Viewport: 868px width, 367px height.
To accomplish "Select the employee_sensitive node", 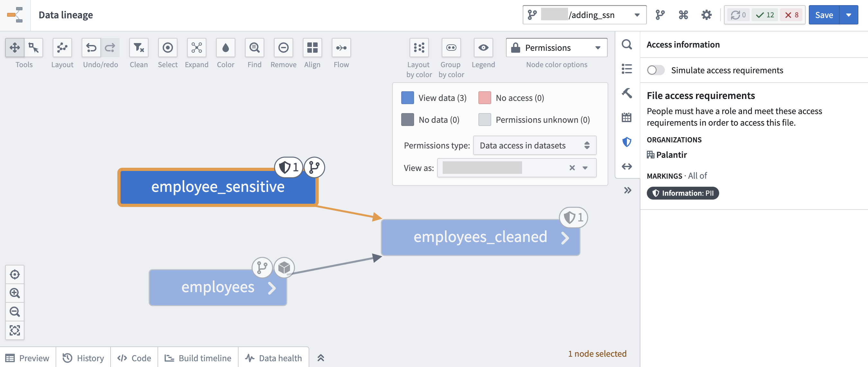I will pyautogui.click(x=218, y=187).
